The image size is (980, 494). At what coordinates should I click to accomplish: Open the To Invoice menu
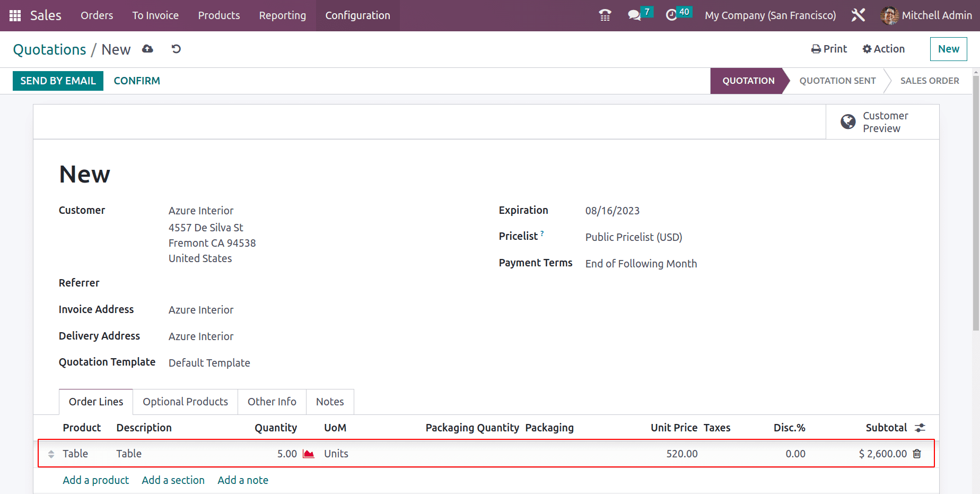pos(155,15)
